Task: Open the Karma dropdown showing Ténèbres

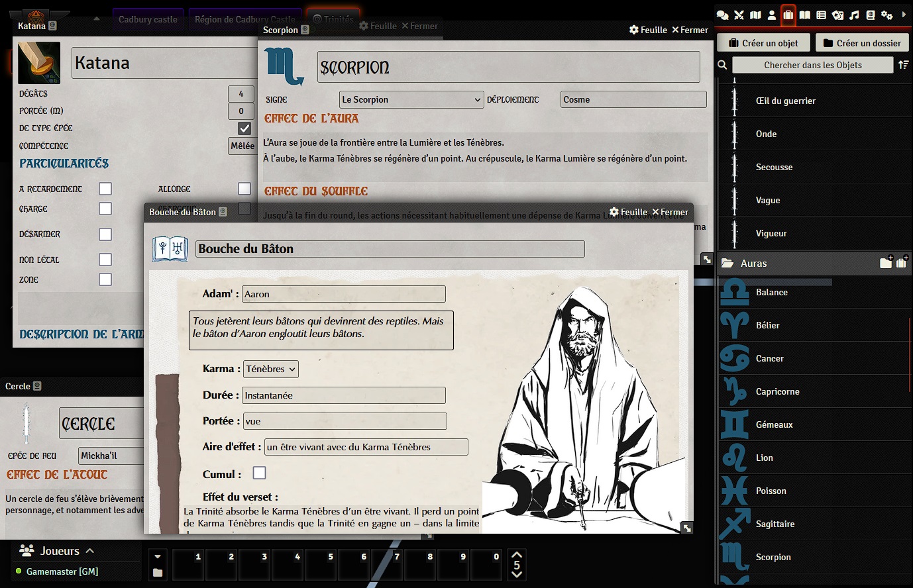Action: 270,369
